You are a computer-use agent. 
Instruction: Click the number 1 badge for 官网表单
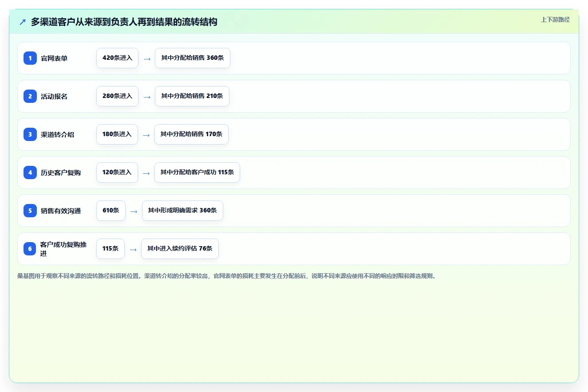pyautogui.click(x=30, y=58)
